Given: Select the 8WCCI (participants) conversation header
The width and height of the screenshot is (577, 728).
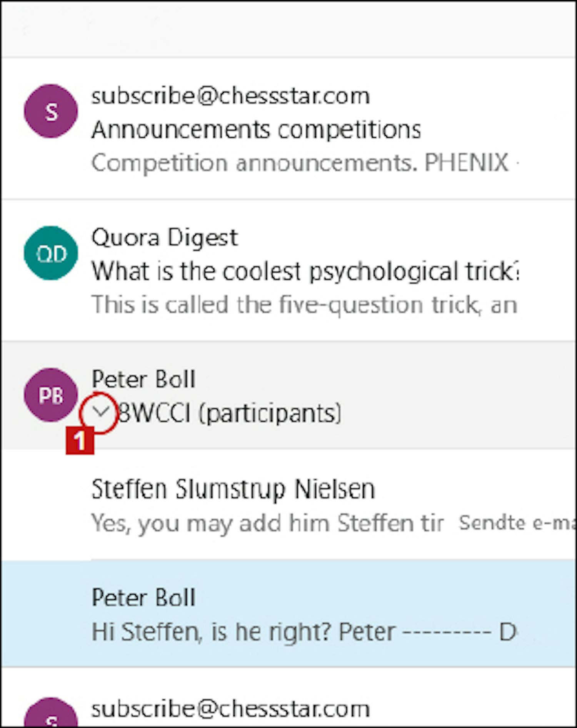Looking at the screenshot, I should (x=288, y=395).
